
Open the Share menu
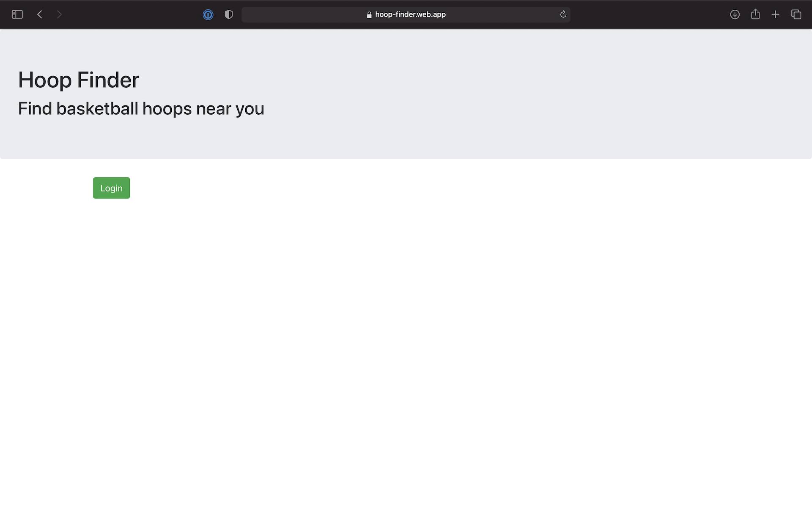(x=756, y=14)
